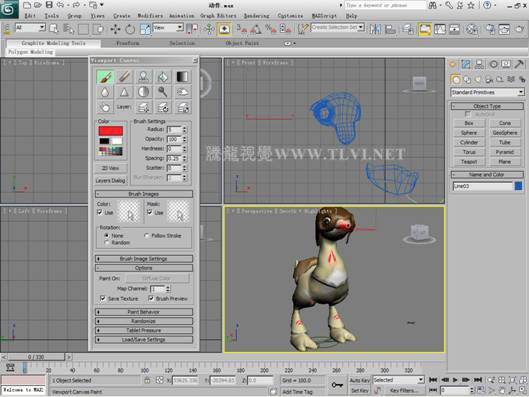The image size is (529, 397).
Task: Click the Key Filters button
Action: click(403, 391)
